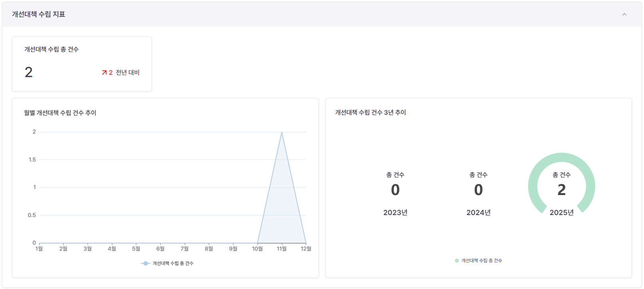Click the blue legend marker under monthly chart
This screenshot has height=289, width=644.
pyautogui.click(x=146, y=263)
